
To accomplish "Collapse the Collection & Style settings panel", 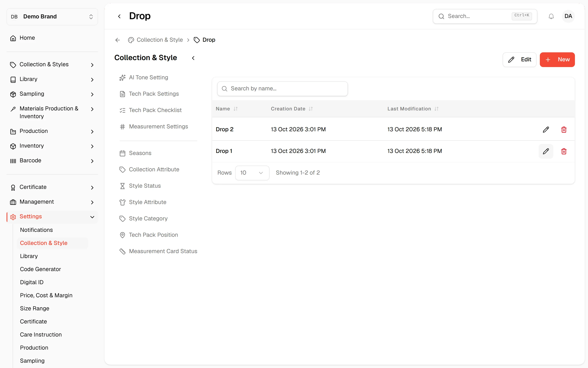I will click(193, 58).
